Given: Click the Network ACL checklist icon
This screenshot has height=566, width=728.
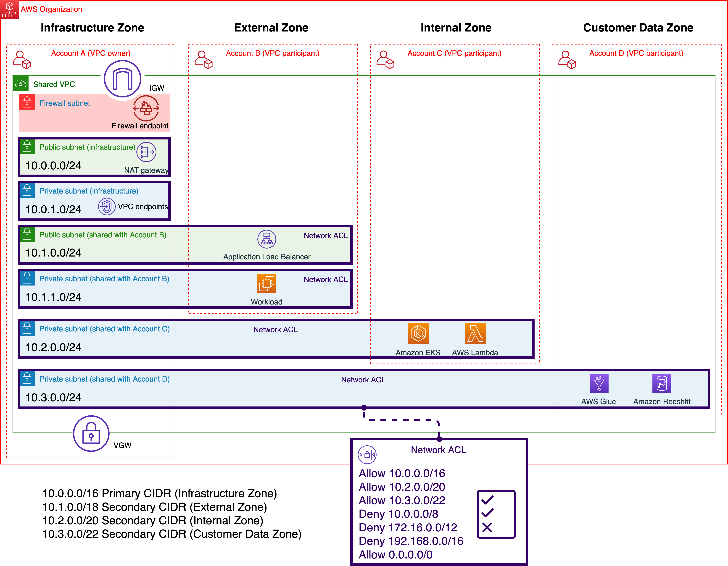Looking at the screenshot, I should (x=496, y=514).
